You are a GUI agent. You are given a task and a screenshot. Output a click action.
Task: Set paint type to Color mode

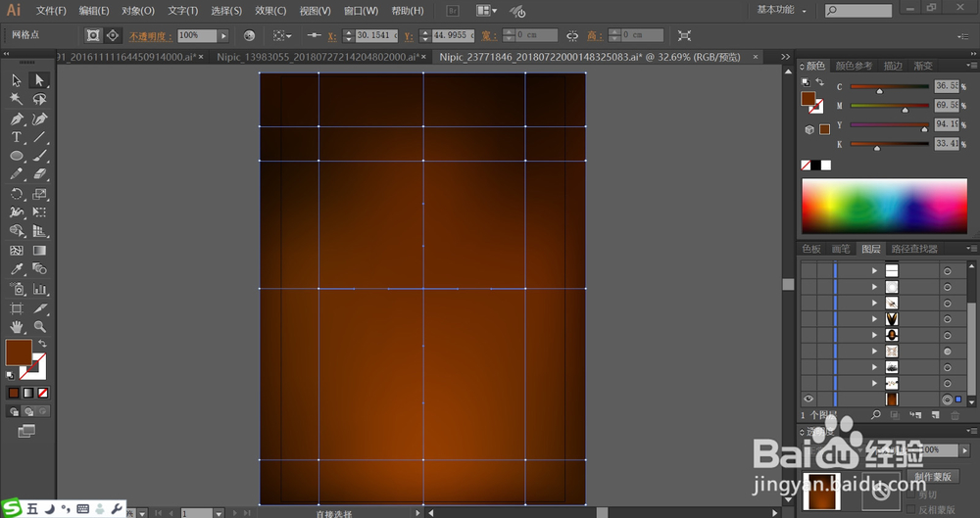click(13, 393)
